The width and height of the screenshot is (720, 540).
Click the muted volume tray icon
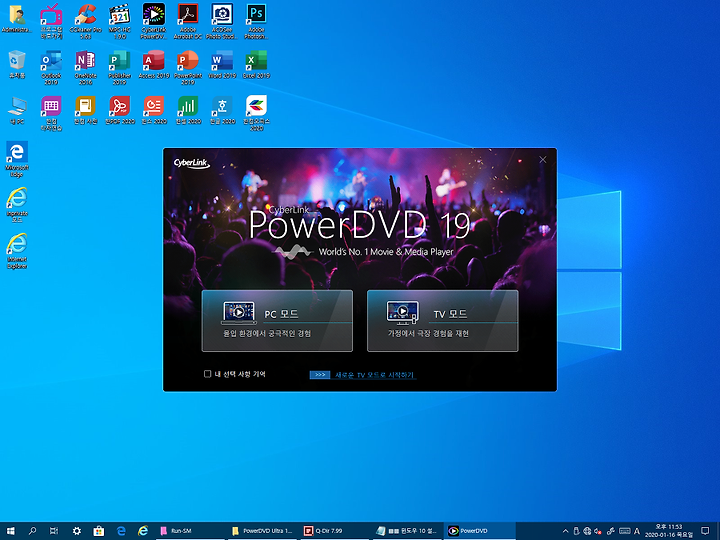(x=598, y=531)
